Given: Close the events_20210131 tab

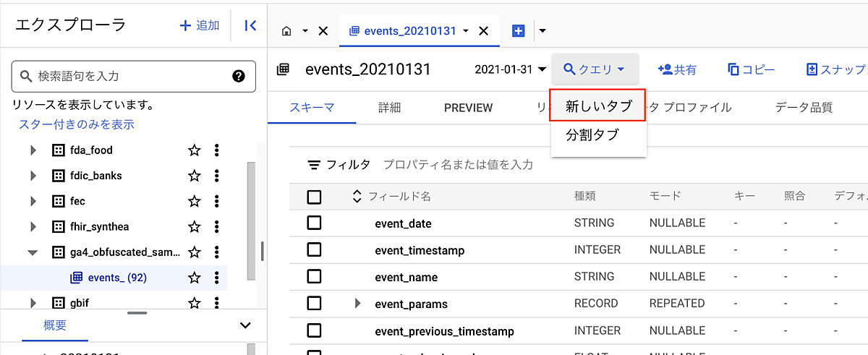Looking at the screenshot, I should 484,31.
